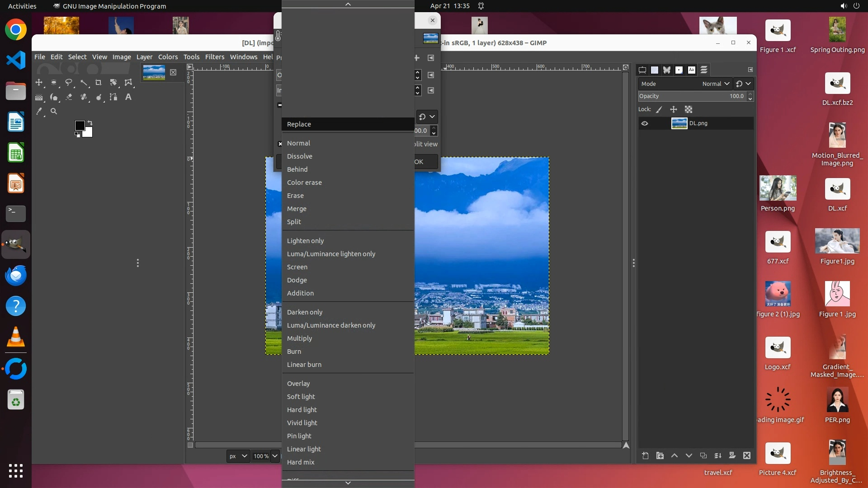This screenshot has width=868, height=488.
Task: Select the Zoom magnifier tool
Action: point(54,111)
